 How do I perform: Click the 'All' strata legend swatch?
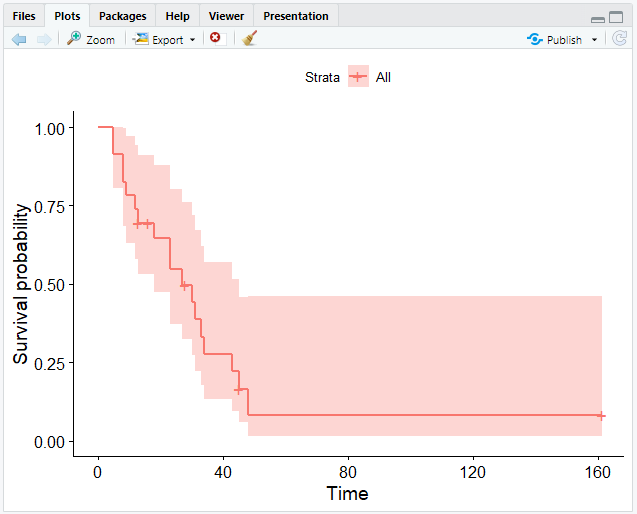[x=358, y=77]
